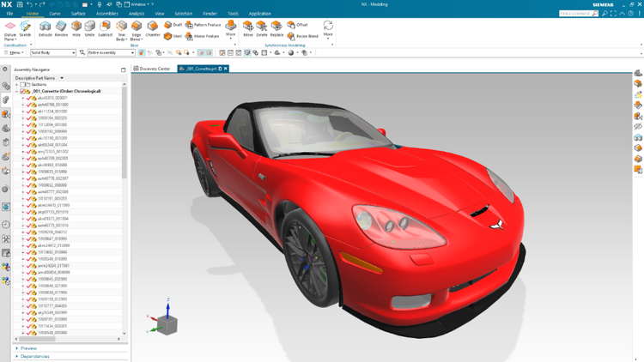Hide component akm34470_011999 via its red checkmark

pyautogui.click(x=28, y=205)
